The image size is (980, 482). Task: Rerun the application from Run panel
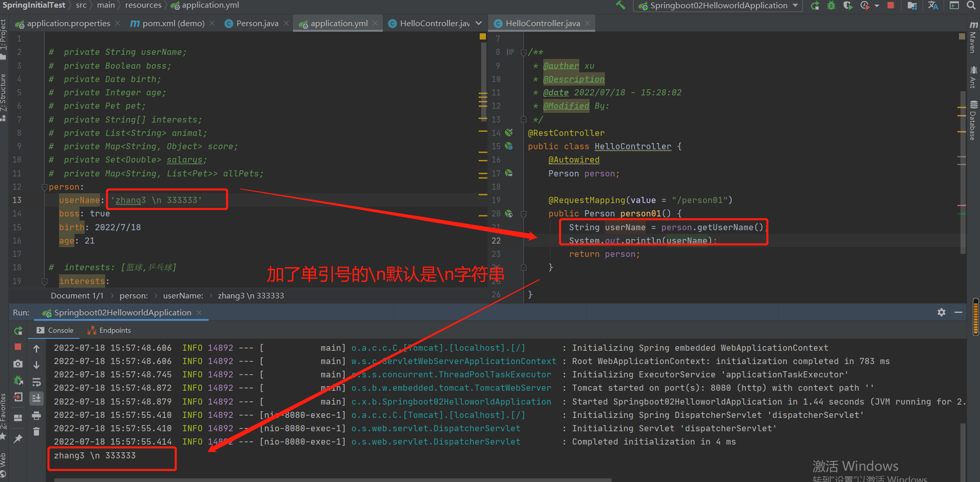[x=18, y=331]
